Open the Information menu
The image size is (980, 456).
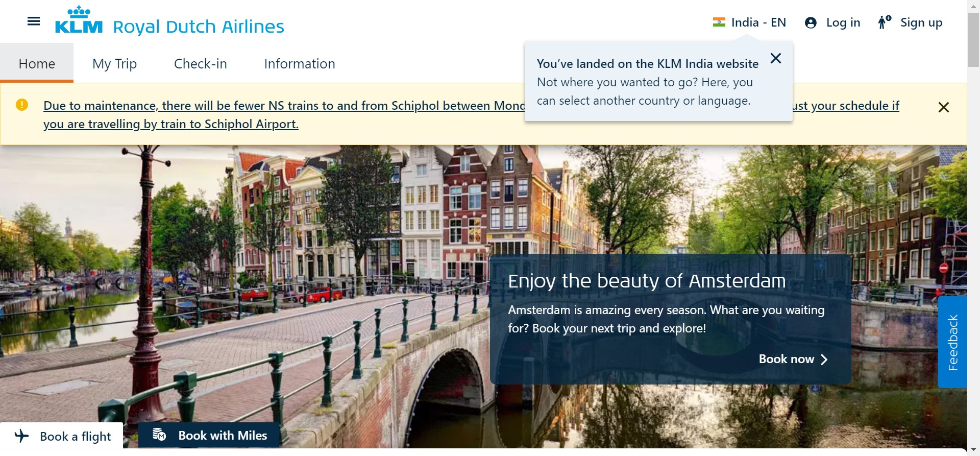(x=300, y=64)
